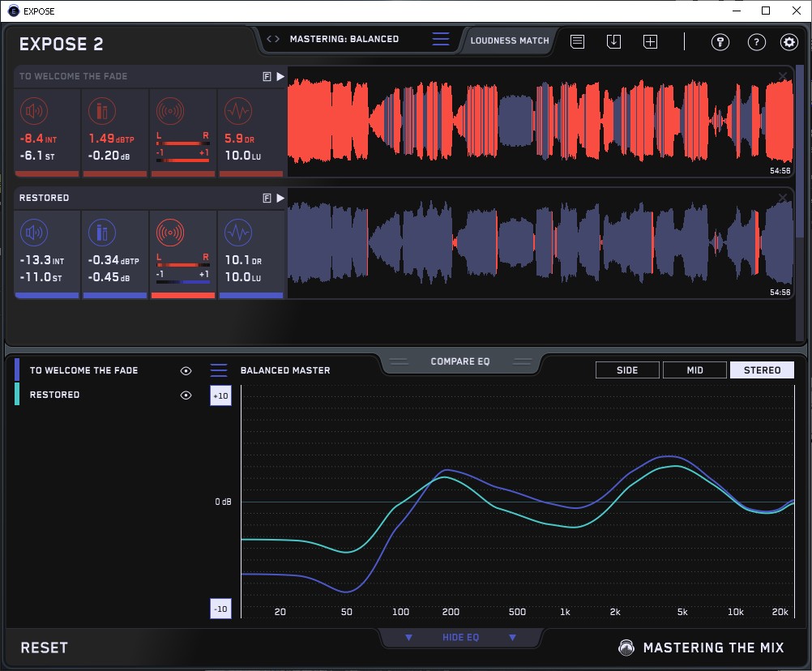This screenshot has width=812, height=671.
Task: Click the peak meter icon on Restored
Action: pyautogui.click(x=102, y=233)
